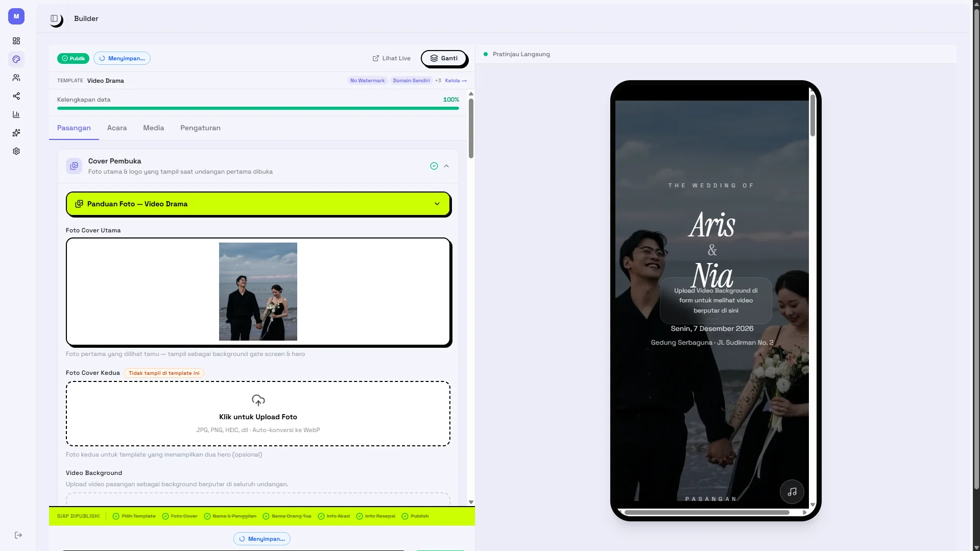Open the settings gear icon in sidebar
980x551 pixels.
[x=16, y=151]
